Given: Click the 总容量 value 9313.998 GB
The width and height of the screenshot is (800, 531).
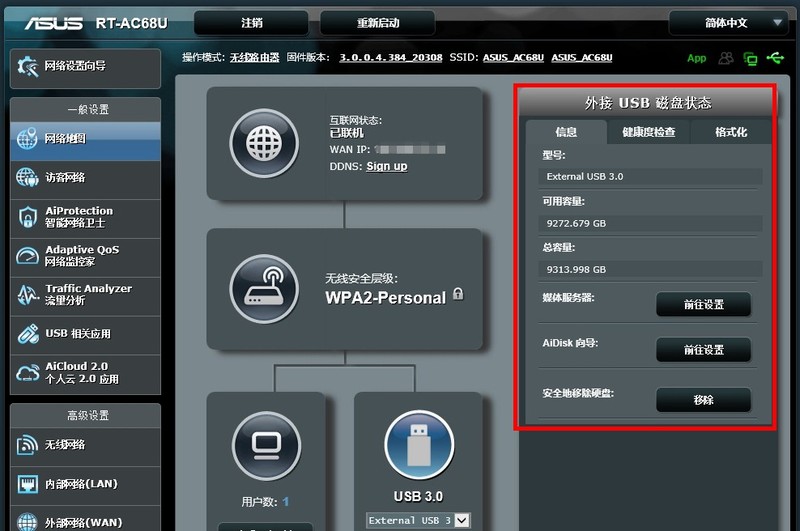Looking at the screenshot, I should point(650,269).
